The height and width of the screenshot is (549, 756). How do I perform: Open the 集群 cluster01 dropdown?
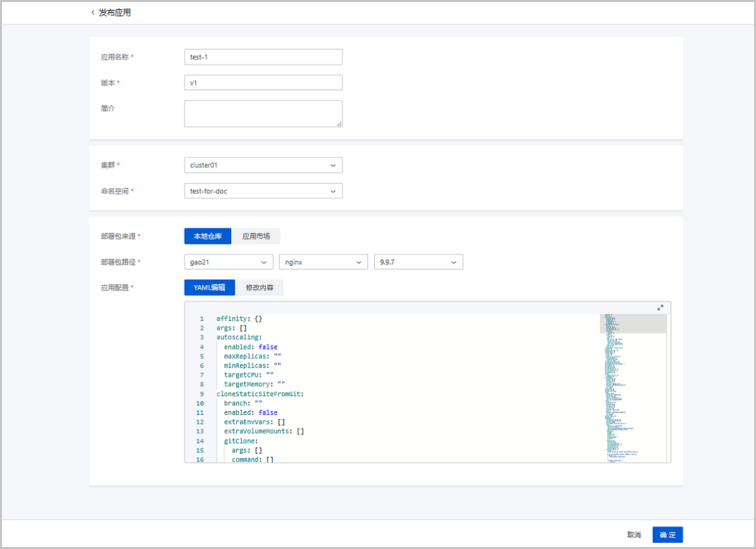click(263, 165)
